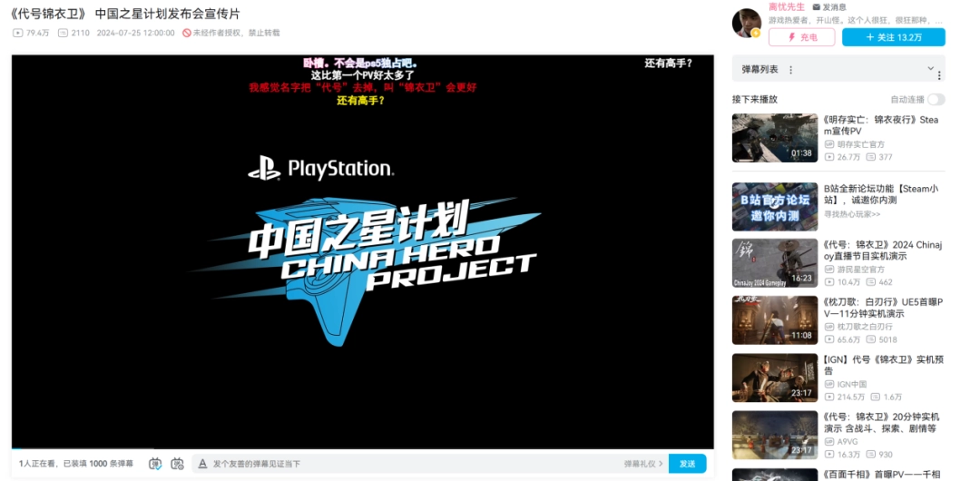980x481 pixels.
Task: Open the 枕刀歌：白刃行 UE5 video title
Action: [x=882, y=308]
